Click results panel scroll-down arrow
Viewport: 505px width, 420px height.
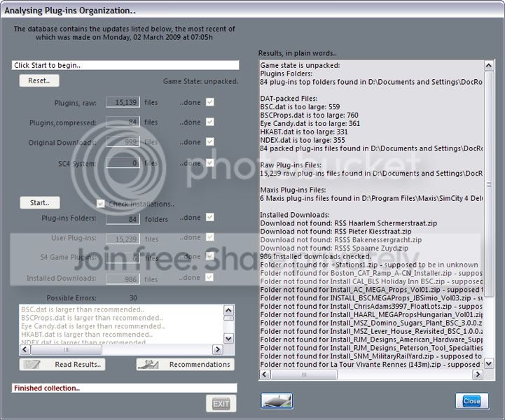coord(489,364)
